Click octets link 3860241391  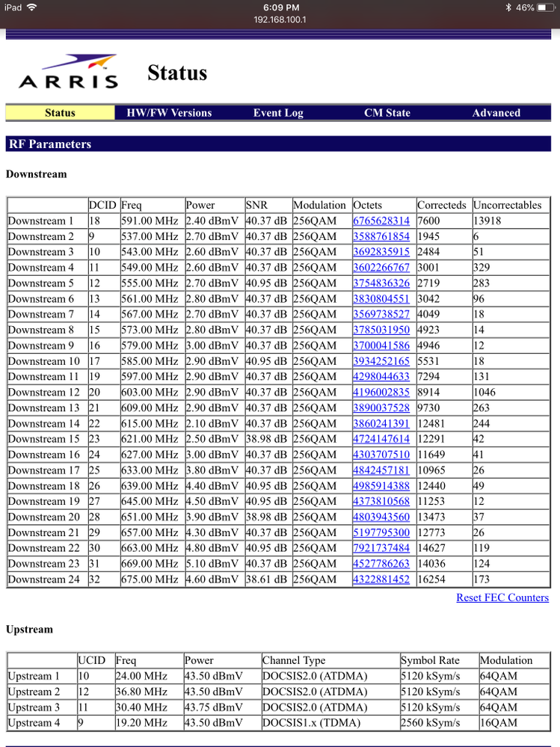pos(381,424)
